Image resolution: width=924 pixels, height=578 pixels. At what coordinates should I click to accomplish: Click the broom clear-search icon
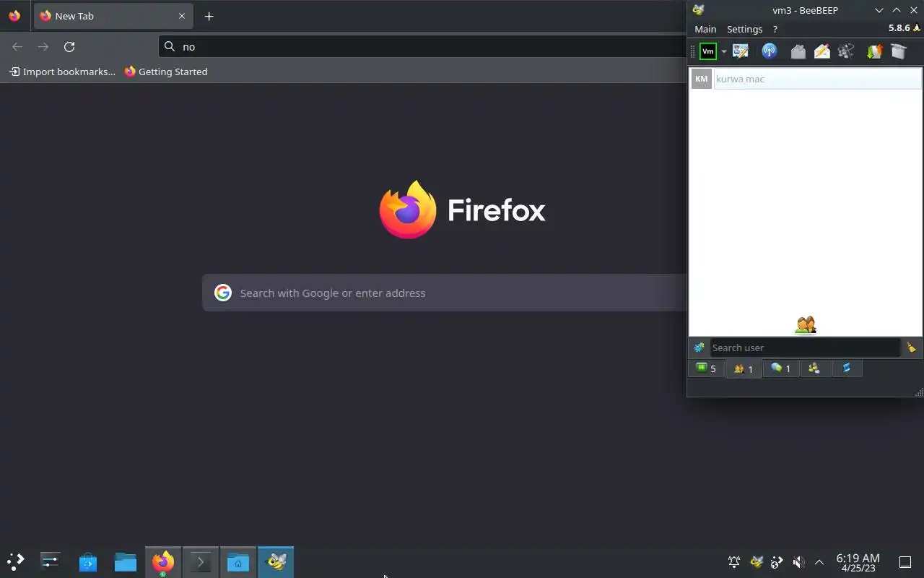pyautogui.click(x=911, y=348)
